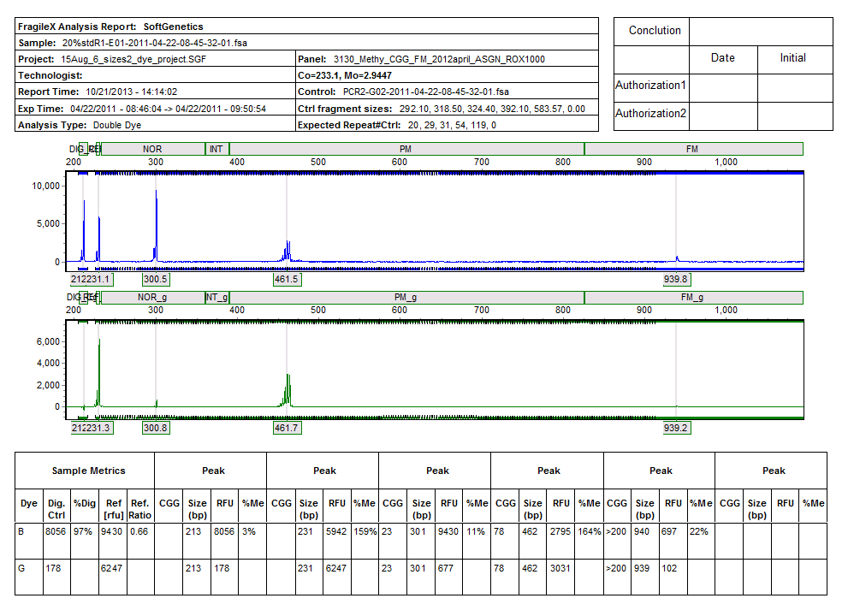Click the "Dig. Ctrl" column header
This screenshot has width=854, height=616.
tap(56, 509)
